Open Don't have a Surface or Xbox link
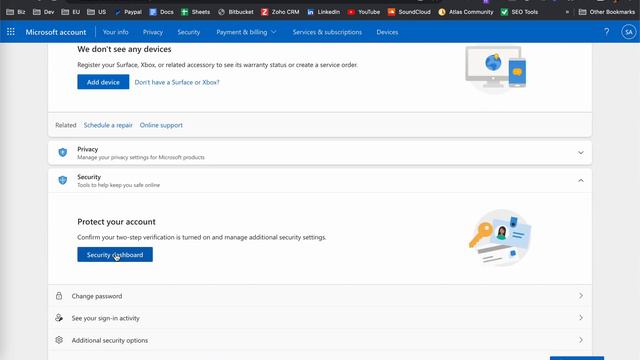 pos(177,82)
